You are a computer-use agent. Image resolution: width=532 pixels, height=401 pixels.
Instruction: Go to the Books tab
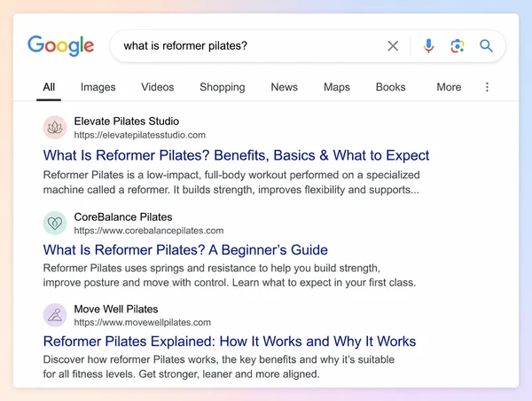pyautogui.click(x=390, y=87)
